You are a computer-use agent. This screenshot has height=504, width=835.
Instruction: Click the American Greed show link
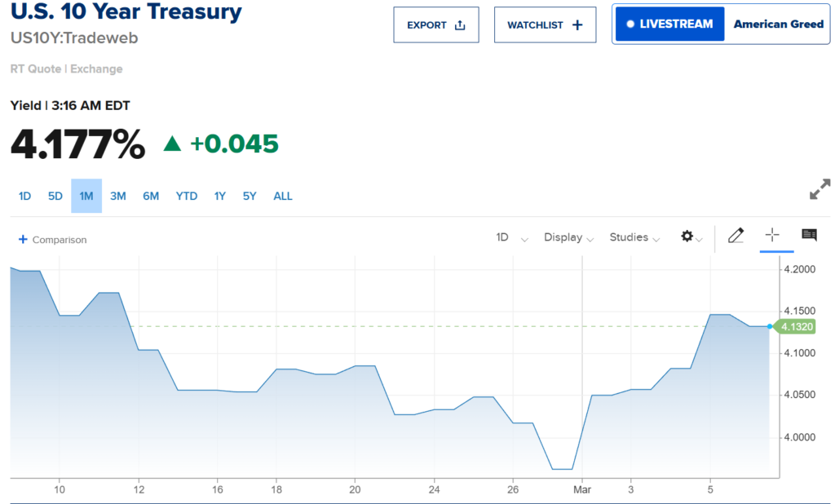click(x=778, y=24)
